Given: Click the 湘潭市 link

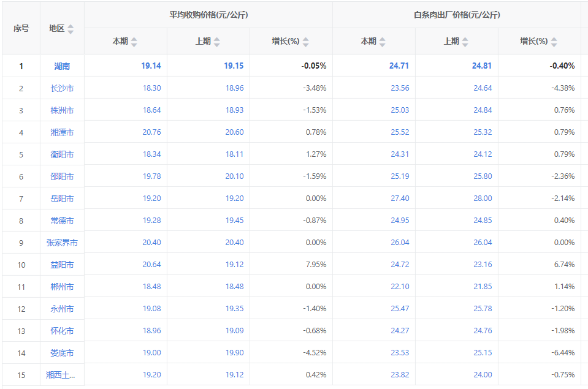Looking at the screenshot, I should point(62,132).
